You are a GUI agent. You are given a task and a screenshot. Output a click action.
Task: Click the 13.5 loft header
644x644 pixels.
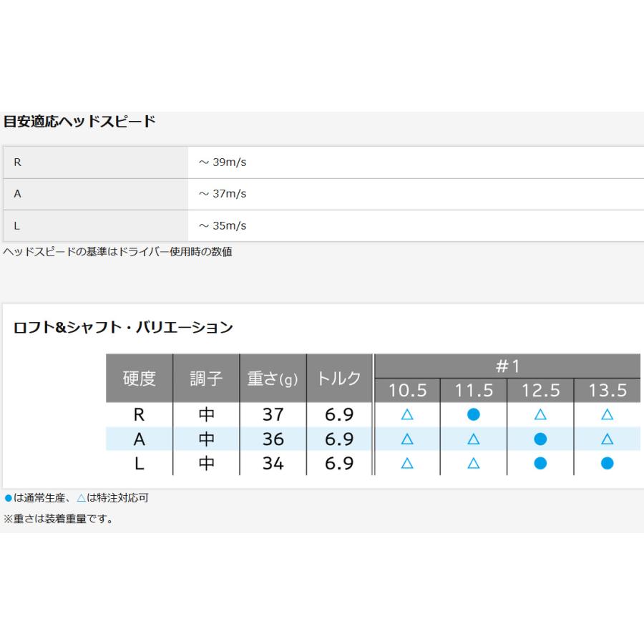click(x=608, y=390)
